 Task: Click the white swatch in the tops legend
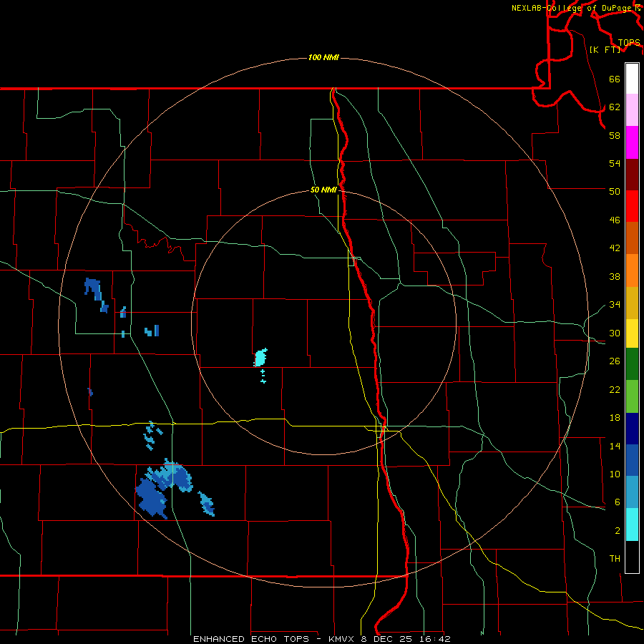pos(632,79)
